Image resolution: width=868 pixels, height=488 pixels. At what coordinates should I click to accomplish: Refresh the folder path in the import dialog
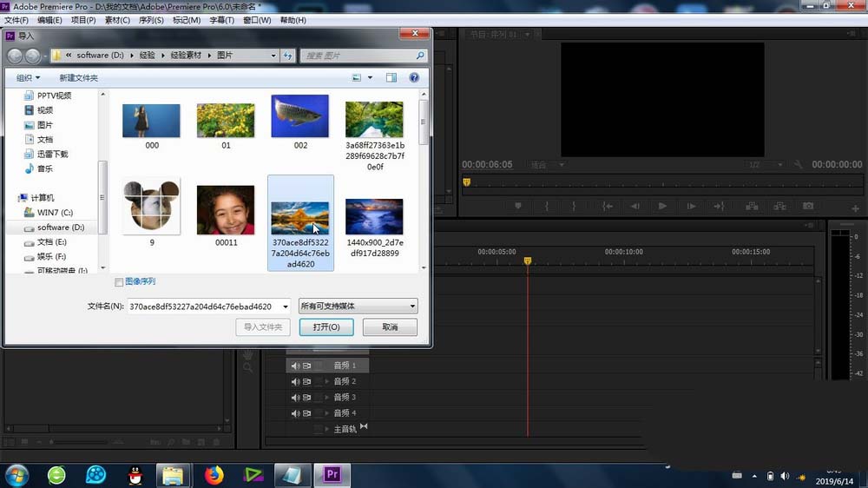288,56
